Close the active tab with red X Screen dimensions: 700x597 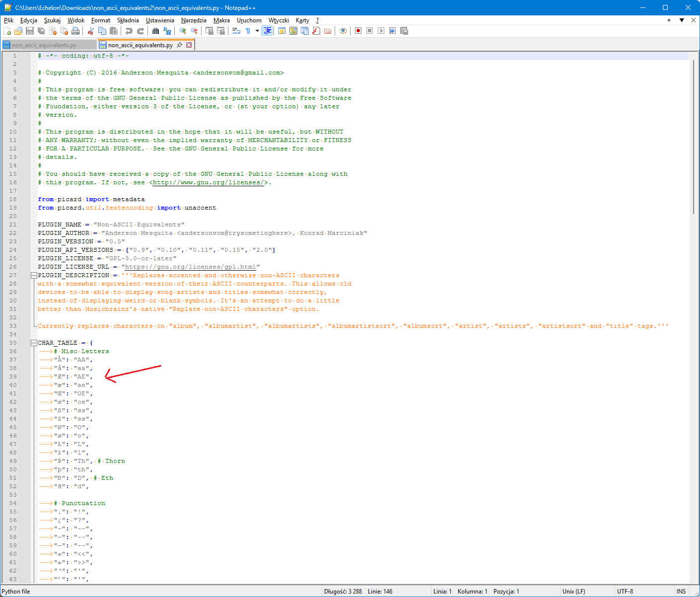coord(189,45)
